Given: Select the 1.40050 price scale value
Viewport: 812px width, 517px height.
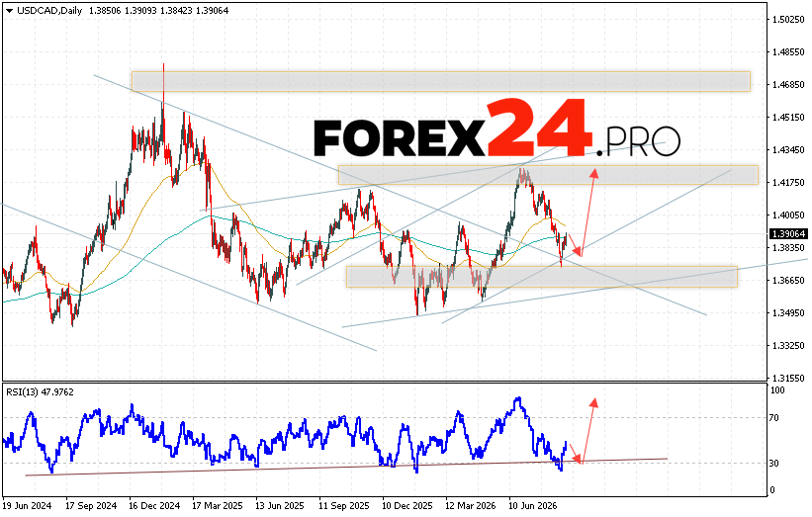Looking at the screenshot, I should (x=788, y=215).
